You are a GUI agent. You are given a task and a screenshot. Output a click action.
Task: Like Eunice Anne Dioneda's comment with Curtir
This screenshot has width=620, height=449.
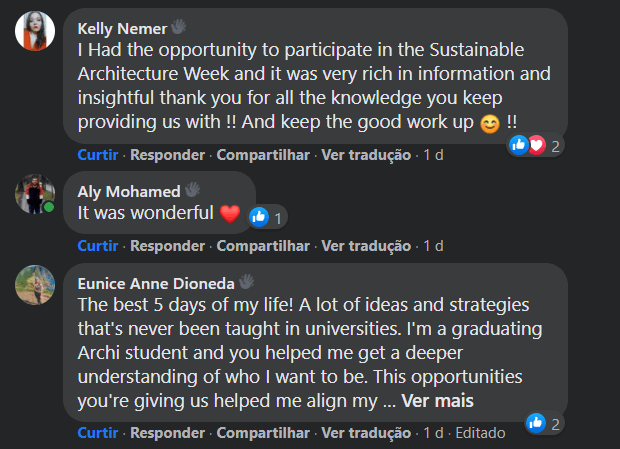pyautogui.click(x=97, y=433)
